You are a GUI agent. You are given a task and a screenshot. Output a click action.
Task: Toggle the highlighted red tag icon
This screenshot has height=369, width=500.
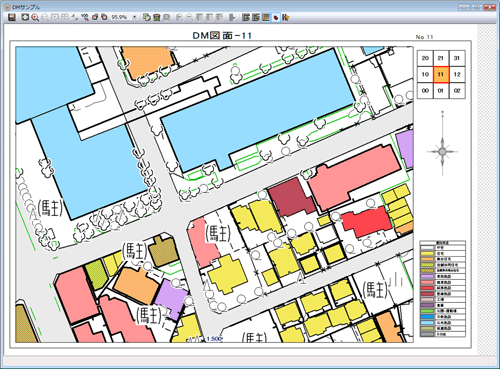(276, 17)
